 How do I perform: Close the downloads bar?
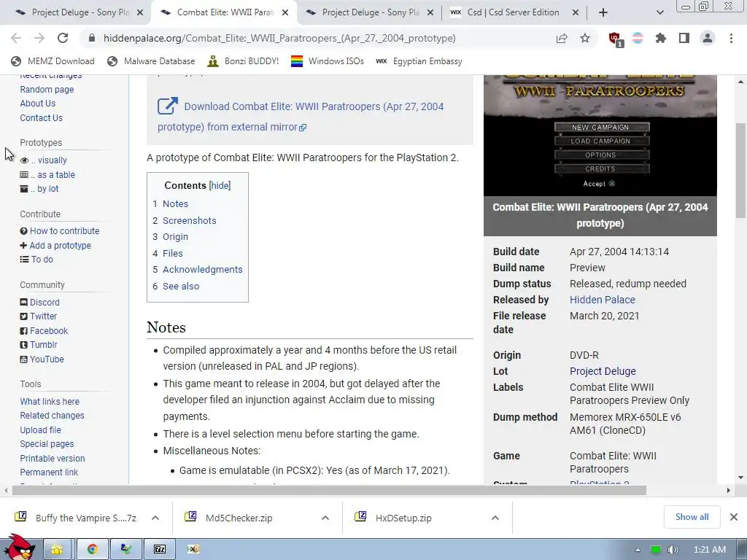point(734,517)
